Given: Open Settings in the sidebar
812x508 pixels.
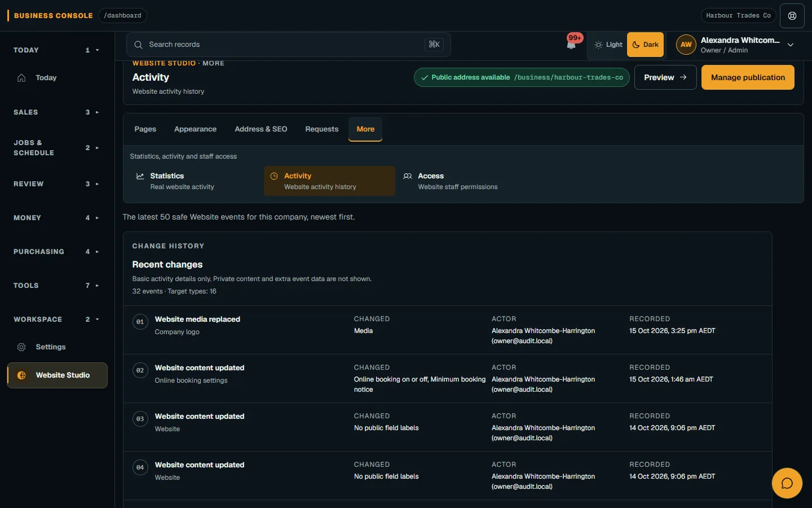Looking at the screenshot, I should tap(57, 347).
